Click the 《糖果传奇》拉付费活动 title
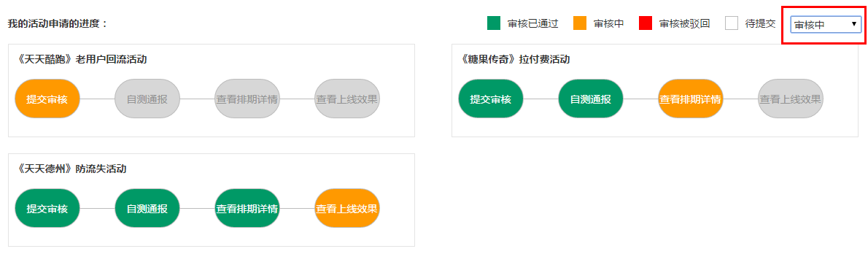 [516, 59]
